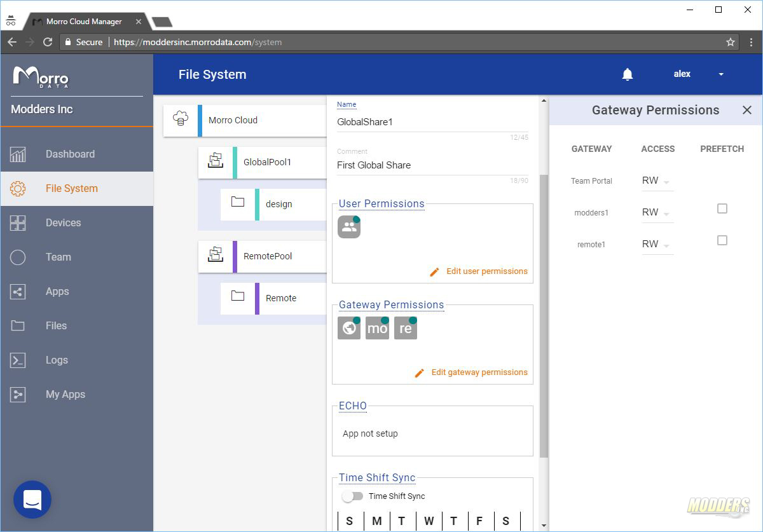The height and width of the screenshot is (532, 763).
Task: Open the chat support bubble
Action: pyautogui.click(x=32, y=500)
